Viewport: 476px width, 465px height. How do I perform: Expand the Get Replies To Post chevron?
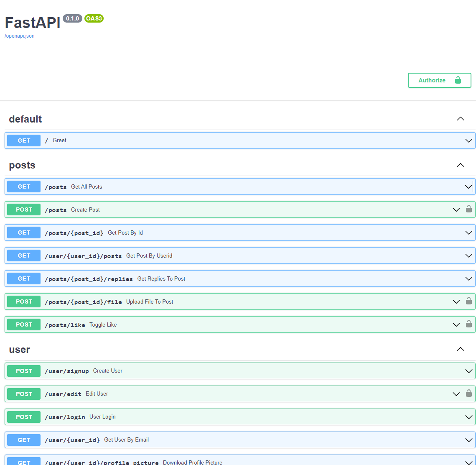point(469,278)
